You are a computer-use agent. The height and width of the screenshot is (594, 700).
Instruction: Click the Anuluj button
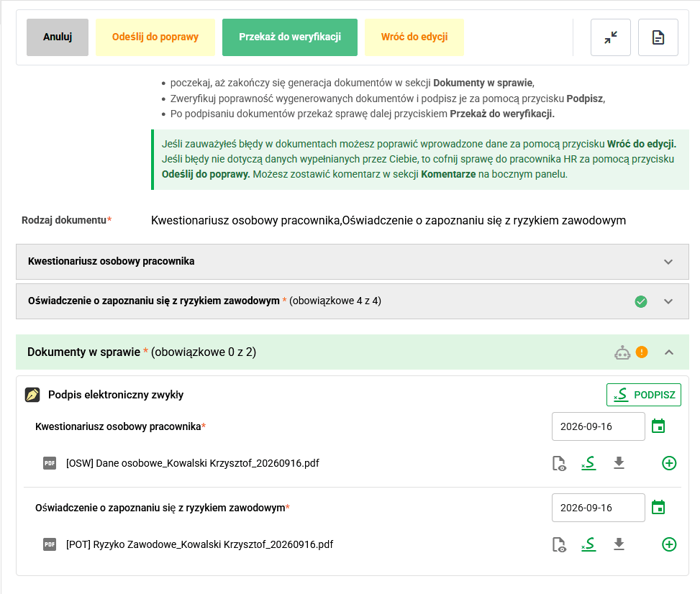coord(58,37)
